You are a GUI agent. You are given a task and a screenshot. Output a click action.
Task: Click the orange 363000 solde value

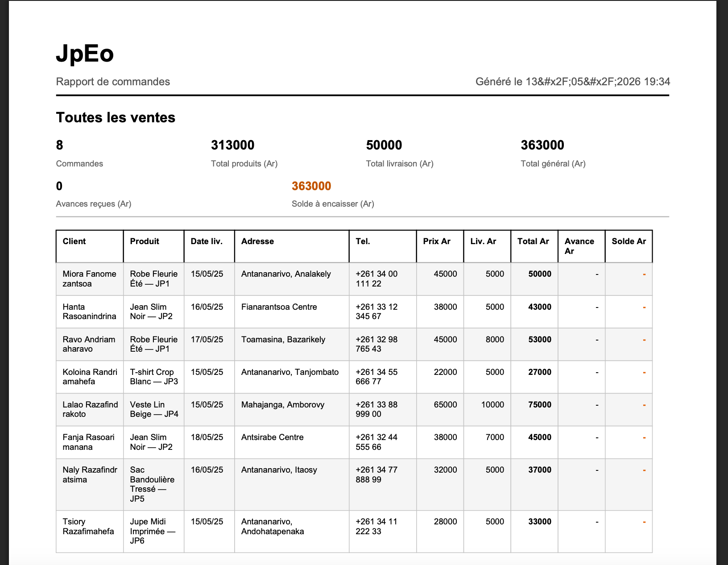click(x=311, y=186)
